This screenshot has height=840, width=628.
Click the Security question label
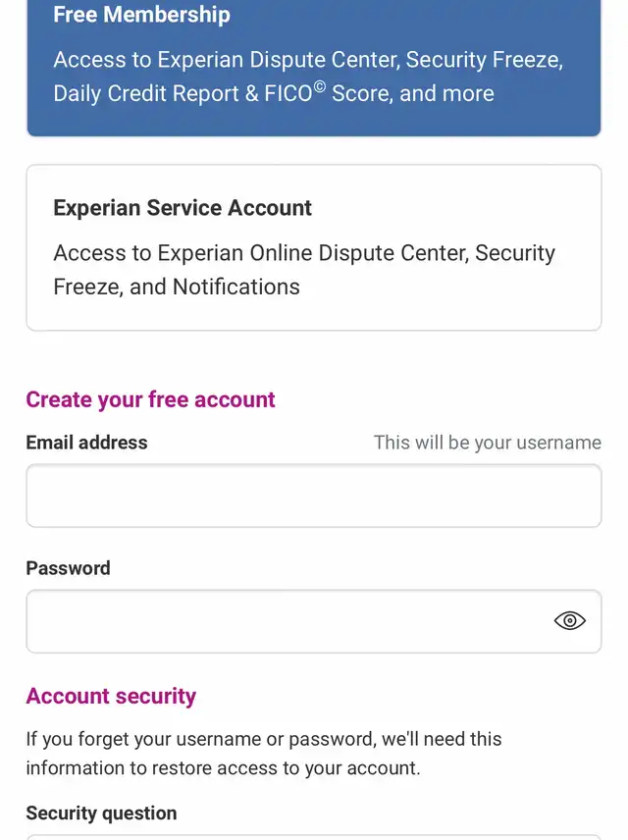[101, 813]
